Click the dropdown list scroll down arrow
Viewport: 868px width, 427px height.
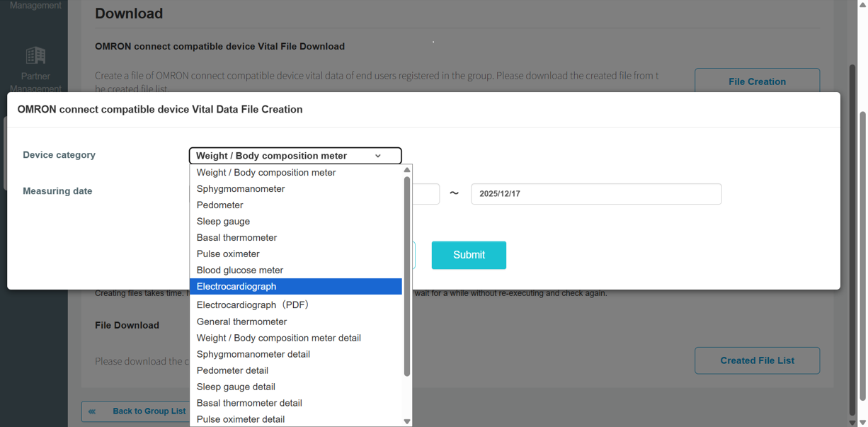(407, 421)
